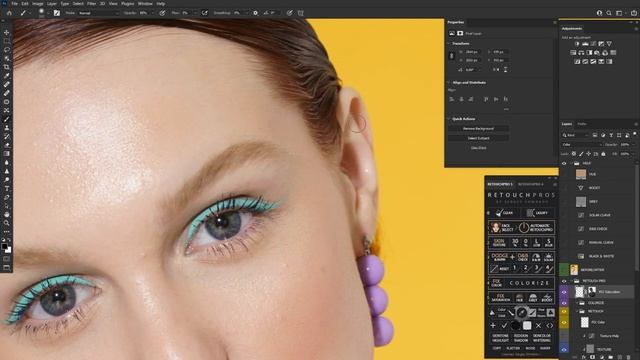Click the COLORIZE button in RetouchPro
Viewport: 640px width, 360px height.
pyautogui.click(x=529, y=283)
